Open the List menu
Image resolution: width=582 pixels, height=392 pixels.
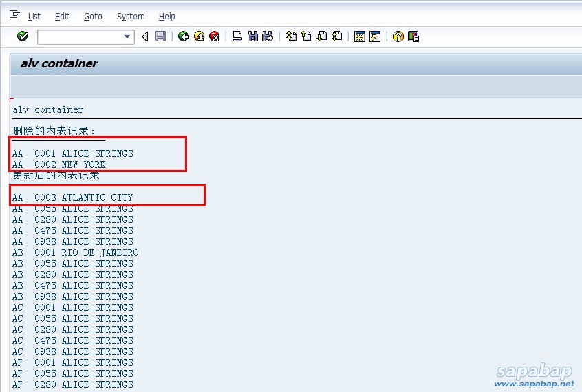[34, 16]
